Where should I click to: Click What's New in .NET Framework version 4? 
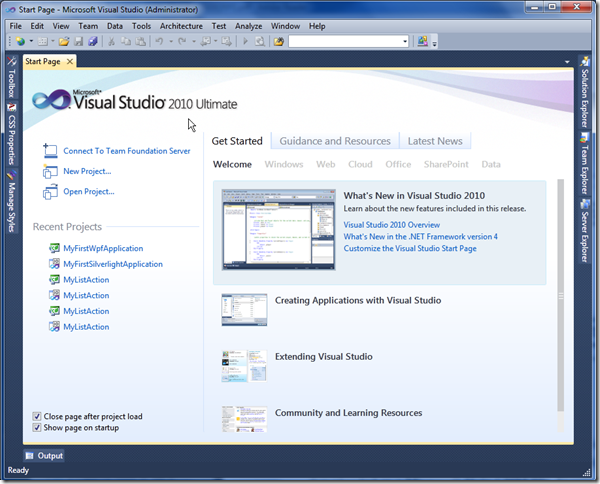point(421,237)
